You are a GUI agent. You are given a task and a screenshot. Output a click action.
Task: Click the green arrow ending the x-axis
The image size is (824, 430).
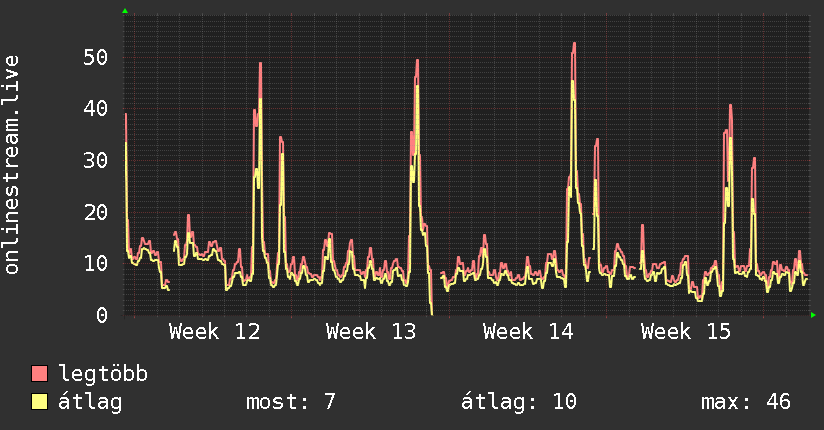point(813,315)
